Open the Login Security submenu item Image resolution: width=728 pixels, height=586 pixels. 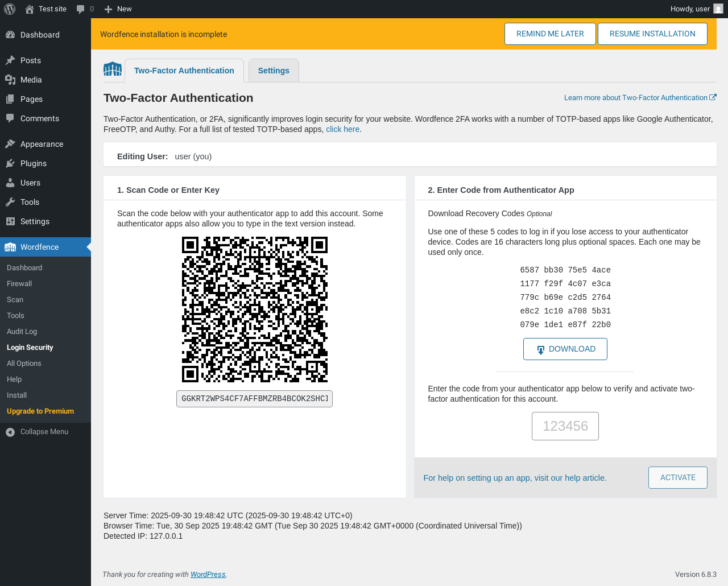click(30, 348)
